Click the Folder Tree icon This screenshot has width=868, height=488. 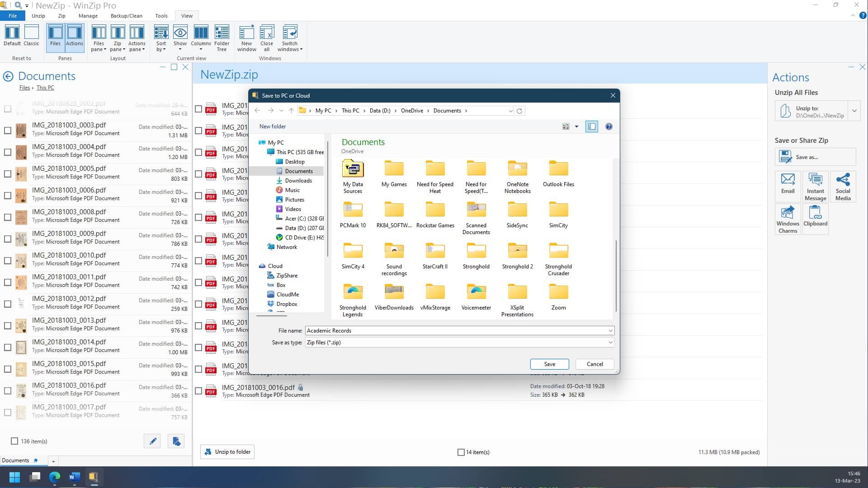click(222, 38)
